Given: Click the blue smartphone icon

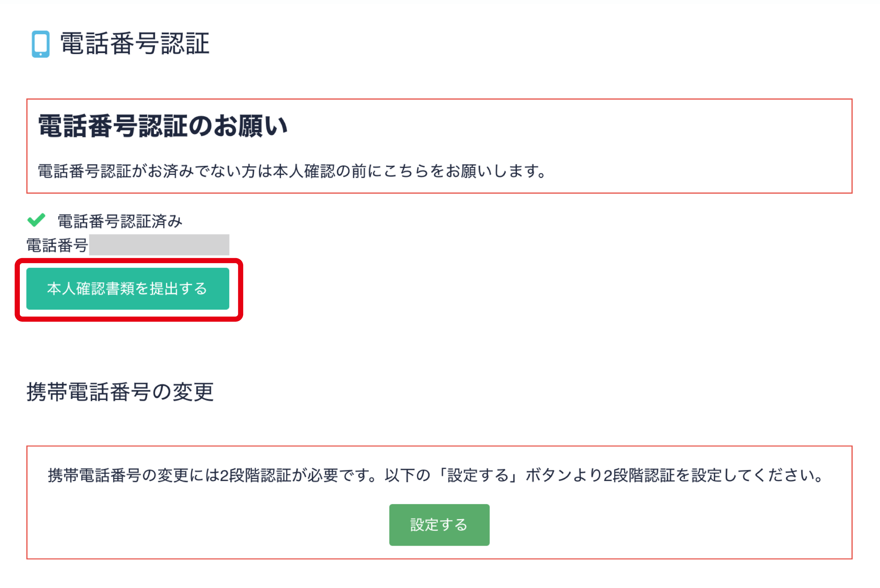Looking at the screenshot, I should click(40, 44).
